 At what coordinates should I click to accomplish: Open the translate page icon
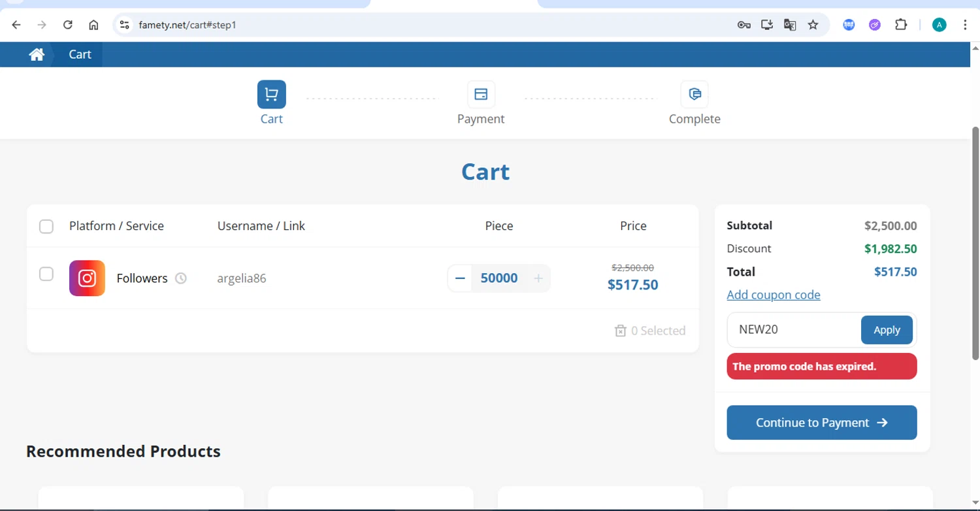pos(790,25)
